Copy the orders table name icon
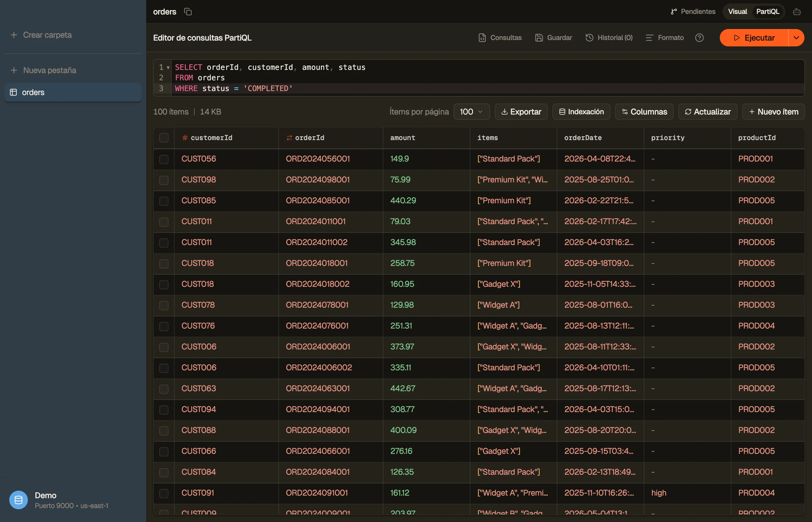Image resolution: width=812 pixels, height=522 pixels. coord(188,12)
